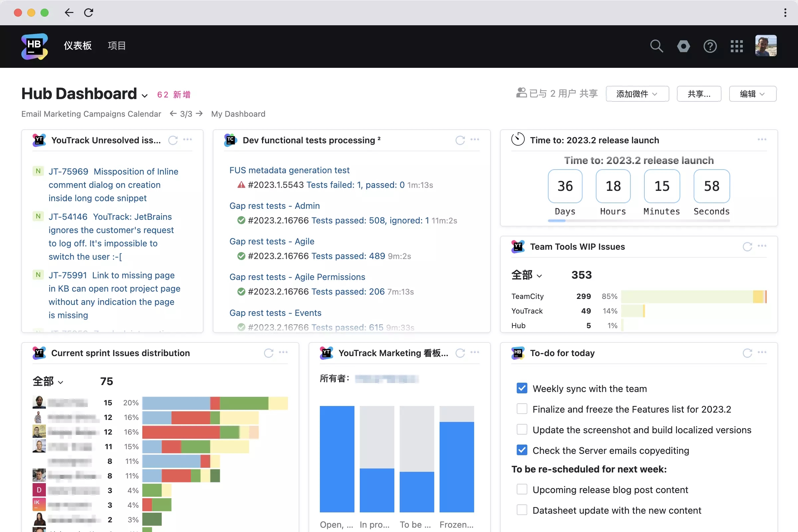
Task: Open issue JT-75969 about Inline comment dialog
Action: 68,171
